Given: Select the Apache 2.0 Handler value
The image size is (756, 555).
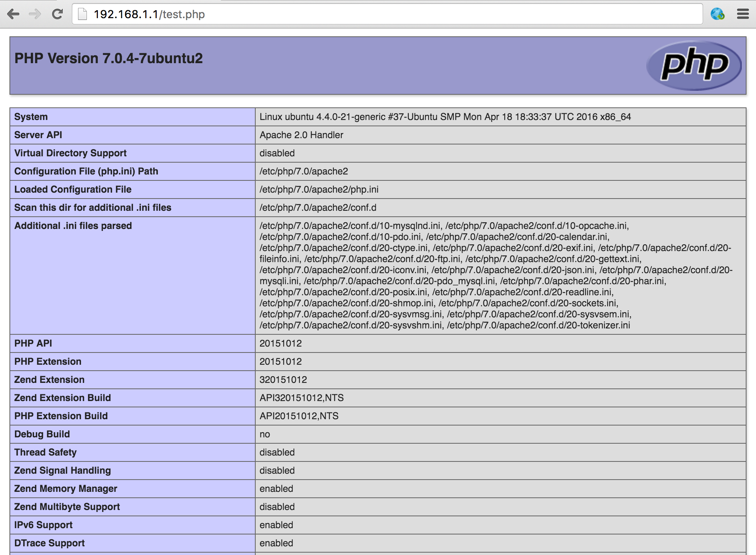Looking at the screenshot, I should point(301,135).
